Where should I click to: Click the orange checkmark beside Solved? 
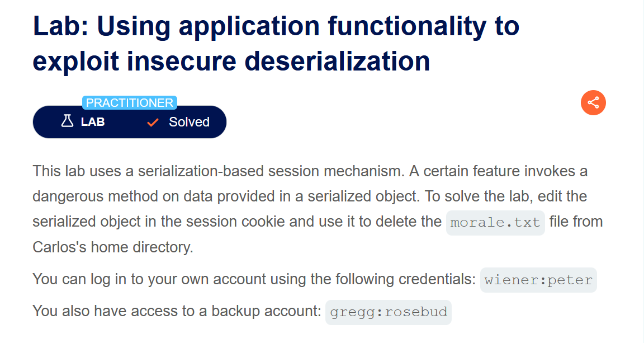tap(153, 122)
